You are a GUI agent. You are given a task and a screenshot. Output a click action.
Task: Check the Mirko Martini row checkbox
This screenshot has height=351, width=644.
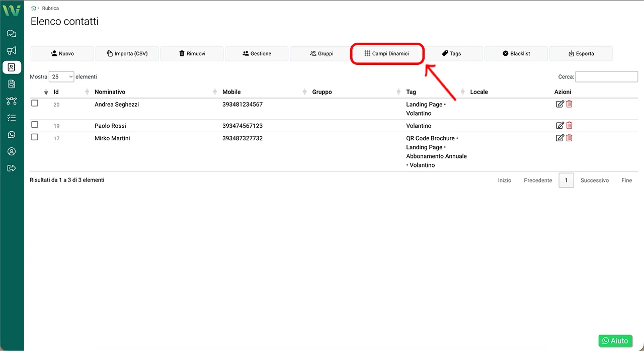pyautogui.click(x=35, y=137)
